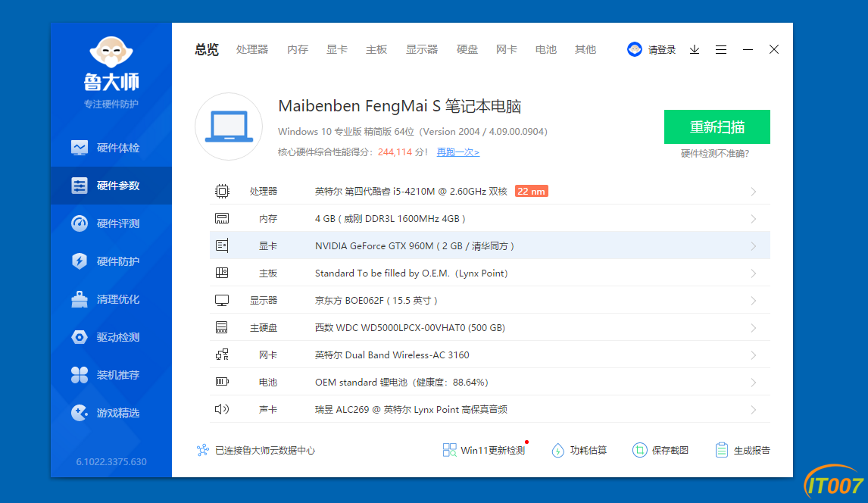
Task: Click 硬件检测不准确? link
Action: point(715,154)
